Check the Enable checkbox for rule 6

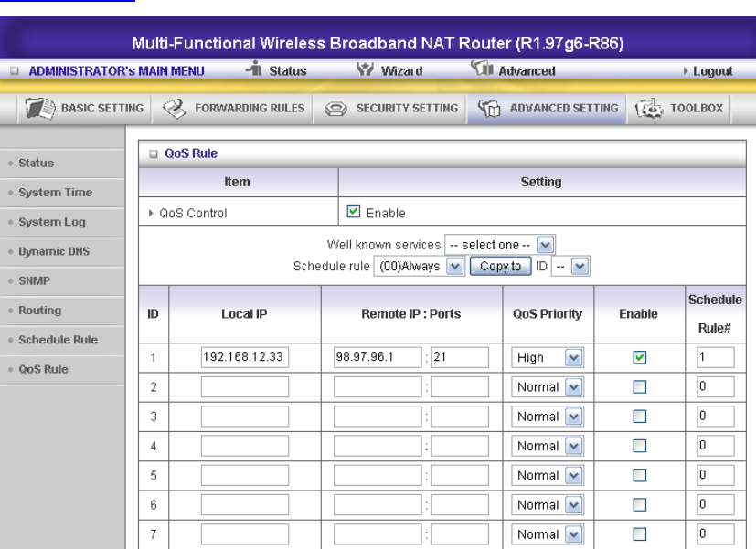point(639,504)
